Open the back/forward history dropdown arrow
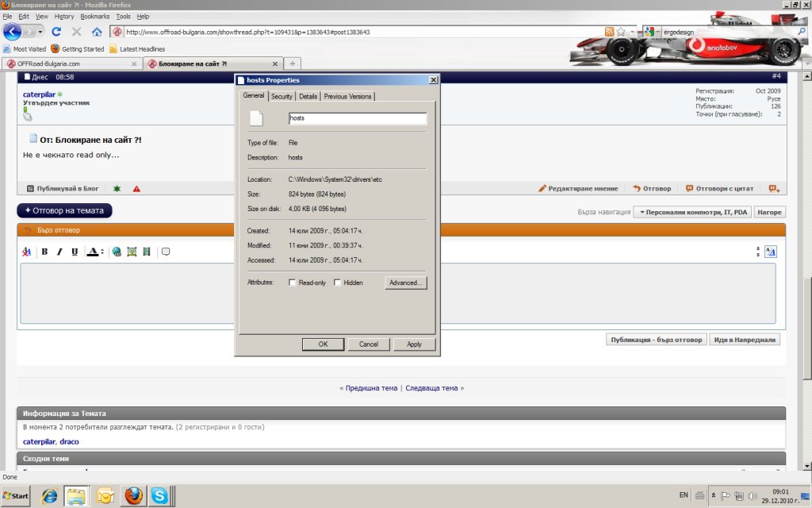Viewport: 812px width, 508px height. coord(39,32)
